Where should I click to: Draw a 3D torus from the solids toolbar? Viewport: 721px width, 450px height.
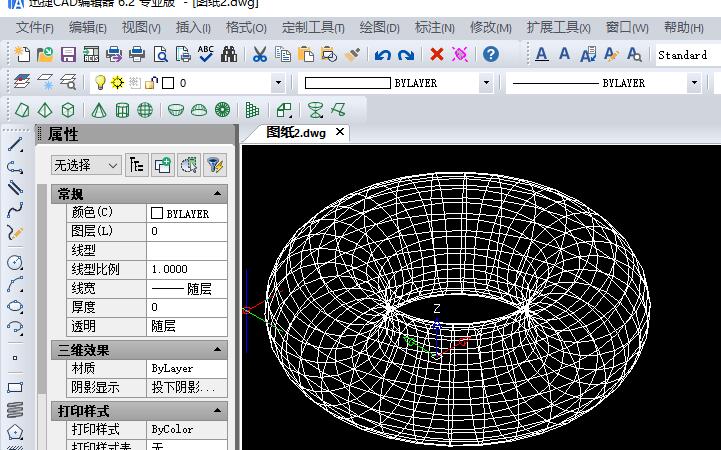(x=223, y=110)
